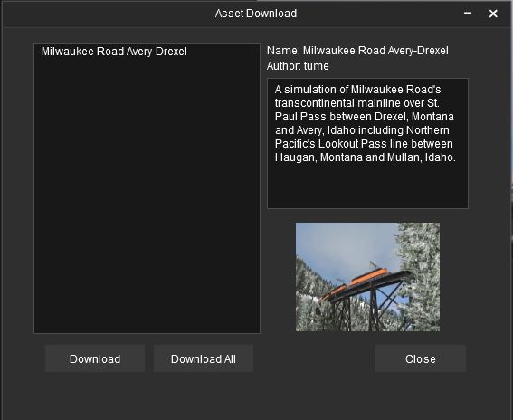Click the Name: Milwaukee Road Avery-Drexel label
This screenshot has width=513, height=420.
pos(357,51)
